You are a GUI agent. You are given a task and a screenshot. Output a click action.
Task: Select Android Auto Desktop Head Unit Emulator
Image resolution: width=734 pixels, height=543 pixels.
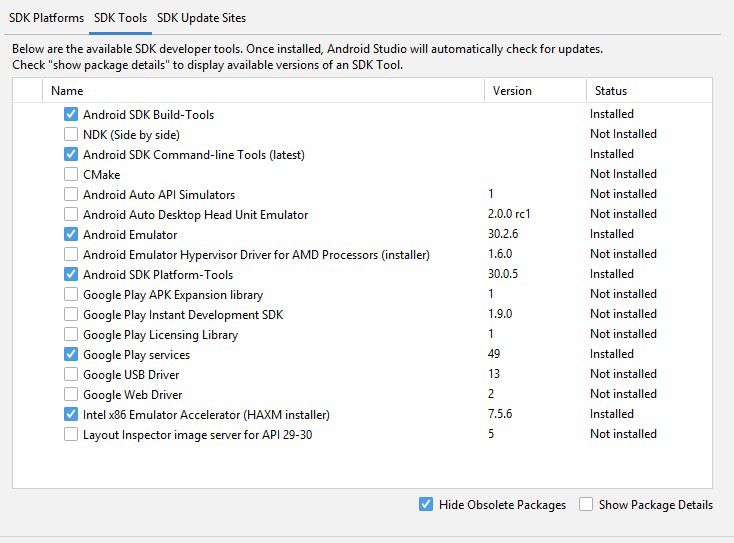pyautogui.click(x=71, y=214)
